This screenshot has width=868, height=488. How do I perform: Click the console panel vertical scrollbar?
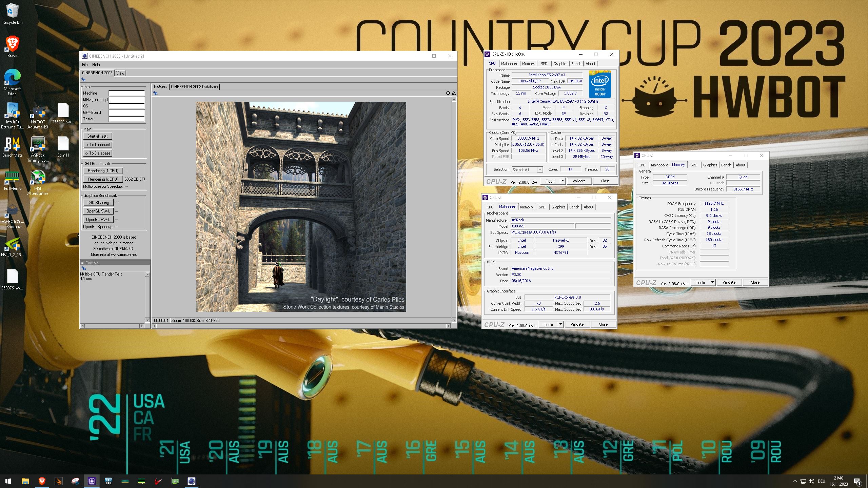click(147, 297)
